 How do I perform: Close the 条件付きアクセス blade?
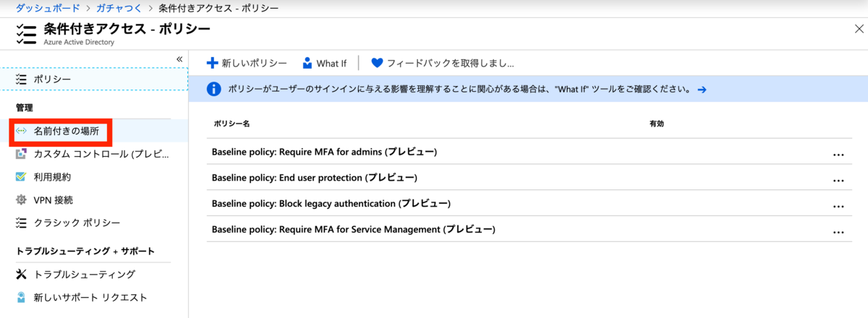click(859, 28)
